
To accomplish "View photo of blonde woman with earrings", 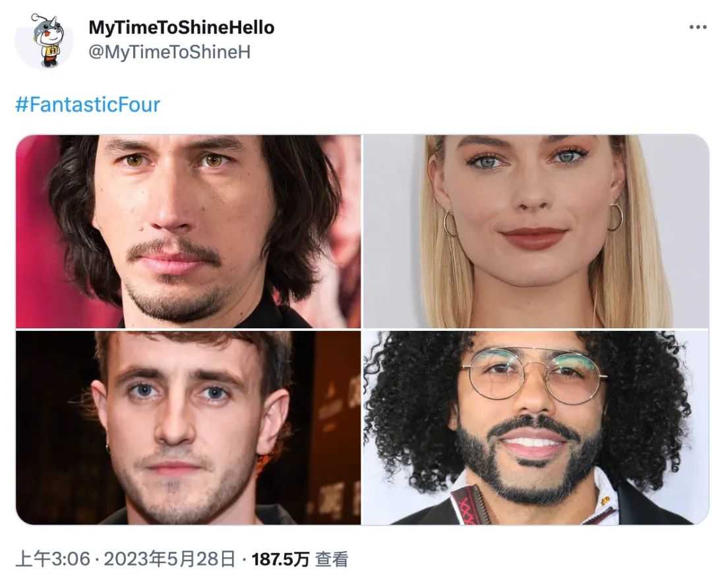I will point(536,231).
